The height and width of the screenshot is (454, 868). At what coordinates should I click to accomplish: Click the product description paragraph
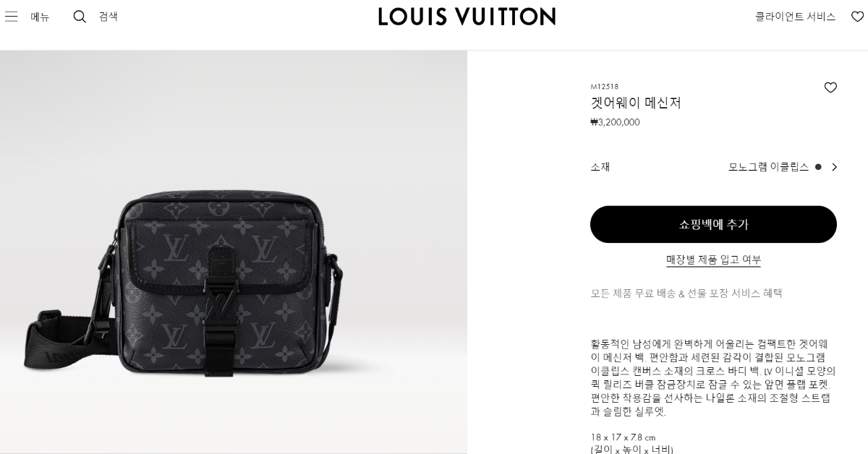tap(713, 377)
